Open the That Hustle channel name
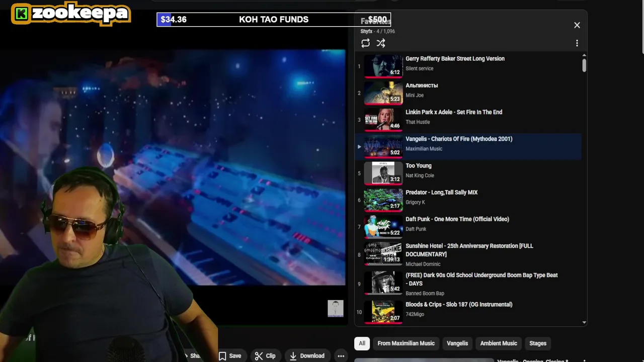This screenshot has width=644, height=362. pyautogui.click(x=418, y=122)
